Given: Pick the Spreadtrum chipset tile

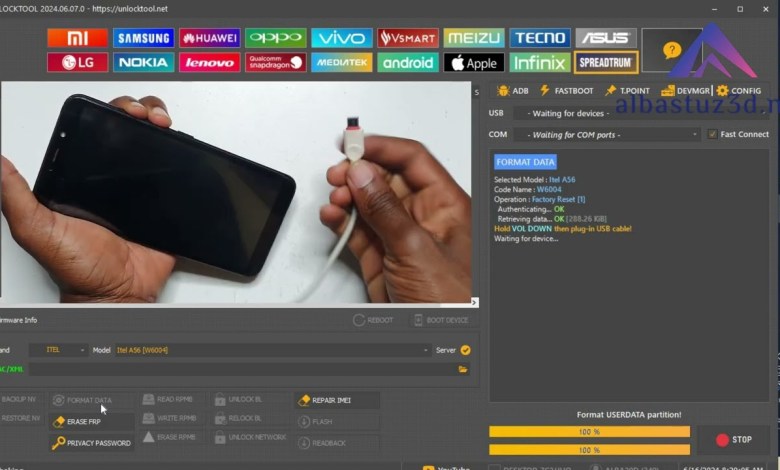Looking at the screenshot, I should pyautogui.click(x=606, y=63).
